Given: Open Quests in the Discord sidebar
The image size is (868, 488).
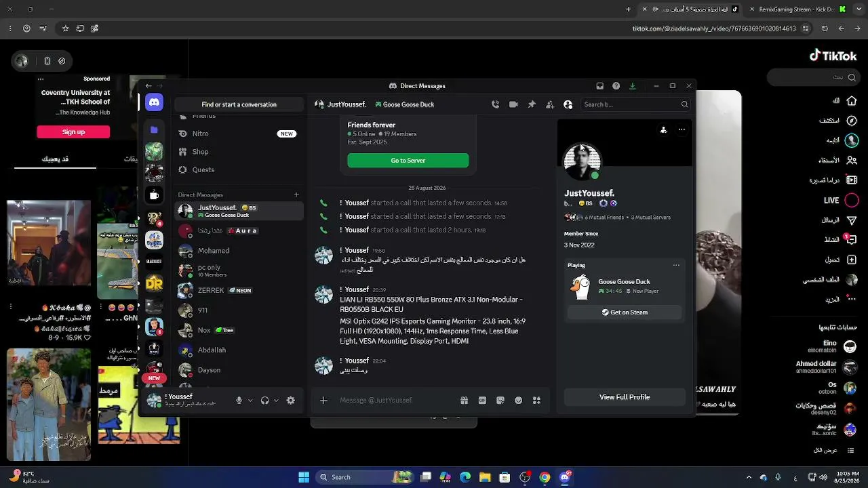Looking at the screenshot, I should [x=238, y=170].
